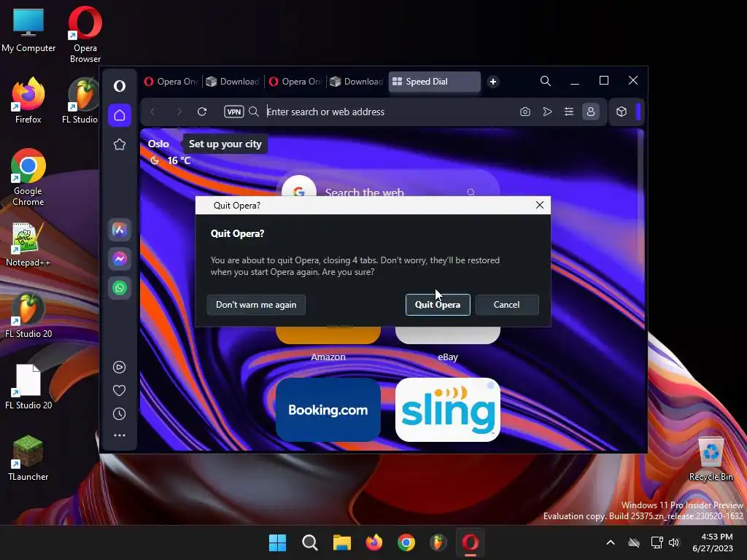Go back with the back arrow
This screenshot has width=747, height=560.
coord(153,112)
